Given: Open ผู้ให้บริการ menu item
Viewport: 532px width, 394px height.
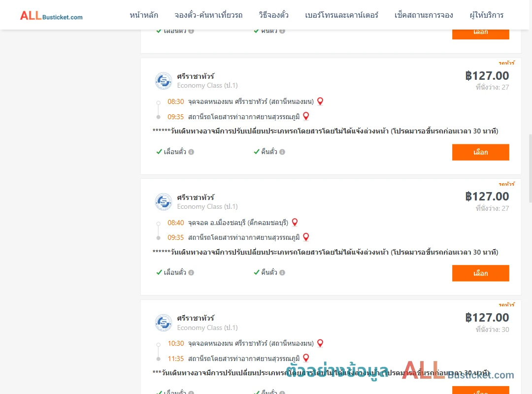Looking at the screenshot, I should 486,15.
